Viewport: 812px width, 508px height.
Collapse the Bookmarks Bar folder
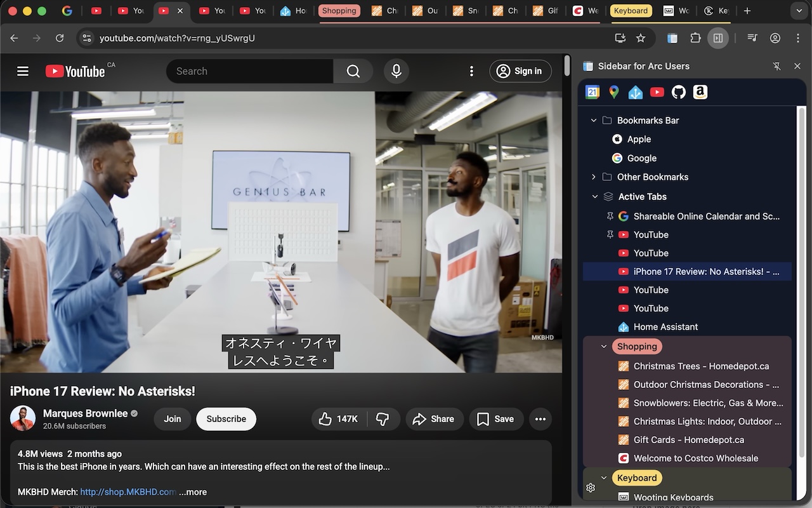pos(594,121)
